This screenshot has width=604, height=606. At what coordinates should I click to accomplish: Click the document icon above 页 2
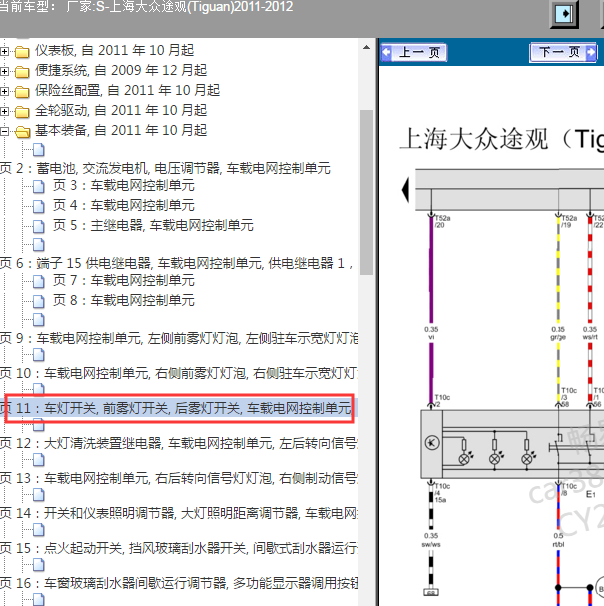point(39,150)
